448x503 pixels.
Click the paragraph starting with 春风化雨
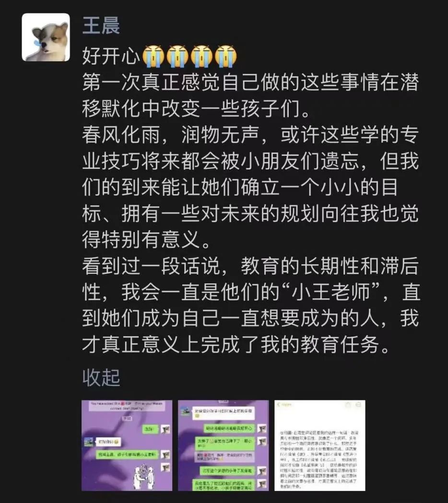(250, 187)
